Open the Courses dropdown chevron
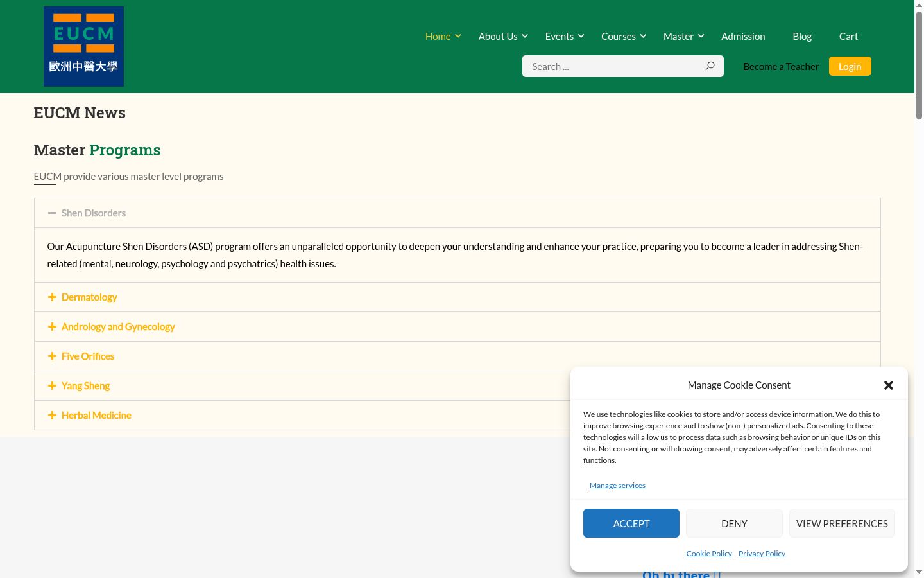 click(643, 36)
